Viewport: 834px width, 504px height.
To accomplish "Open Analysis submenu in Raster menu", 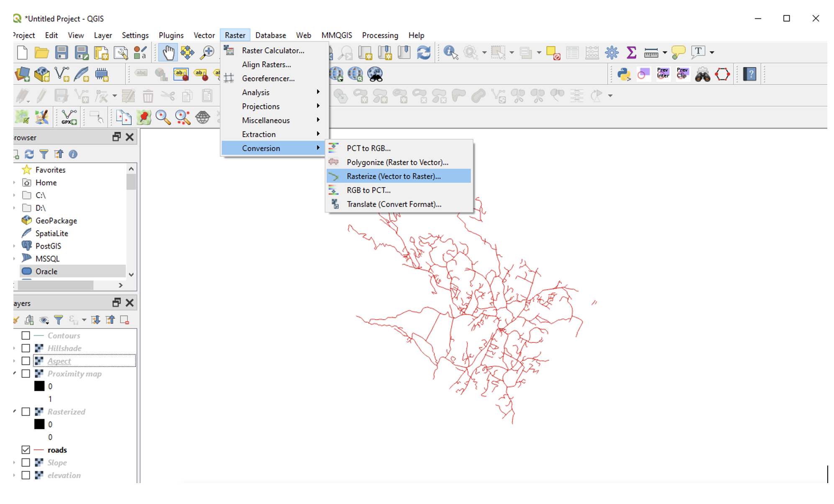I will pos(274,92).
